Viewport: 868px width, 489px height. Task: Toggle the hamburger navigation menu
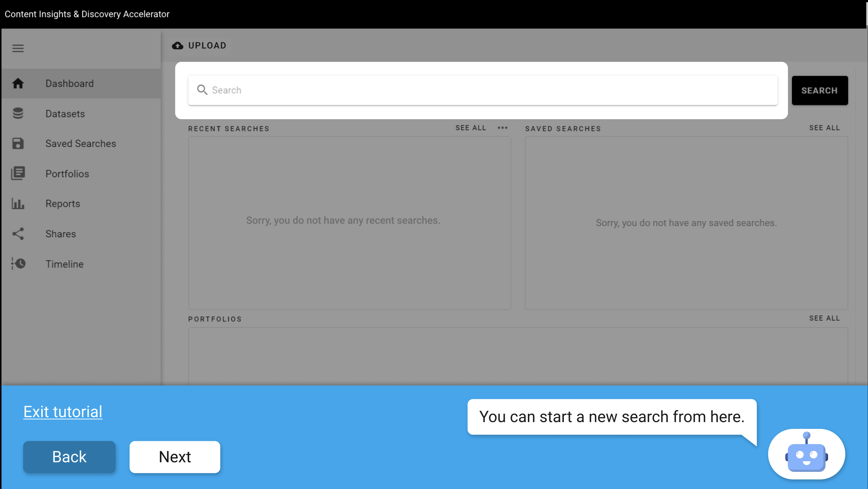(18, 48)
